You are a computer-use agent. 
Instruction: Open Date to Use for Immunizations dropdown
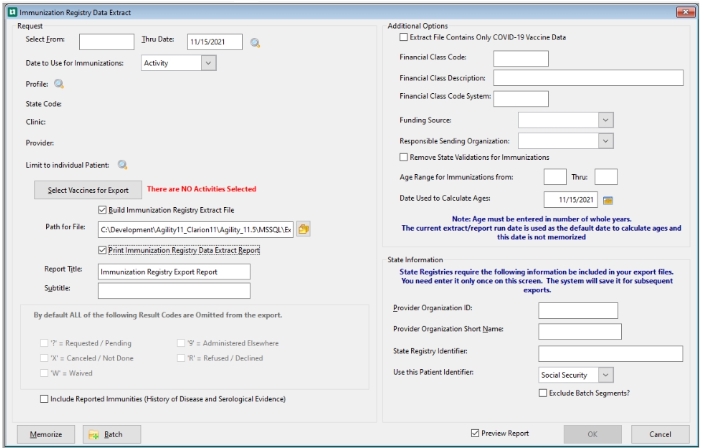coord(208,63)
